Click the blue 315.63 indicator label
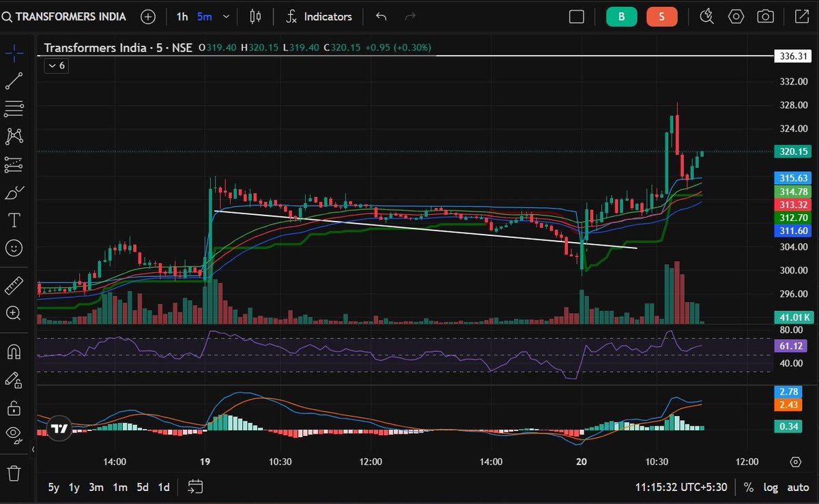Screen dimensions: 819x504 pyautogui.click(x=792, y=177)
